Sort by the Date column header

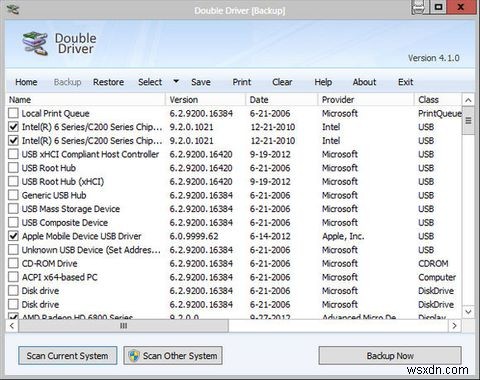pyautogui.click(x=282, y=100)
